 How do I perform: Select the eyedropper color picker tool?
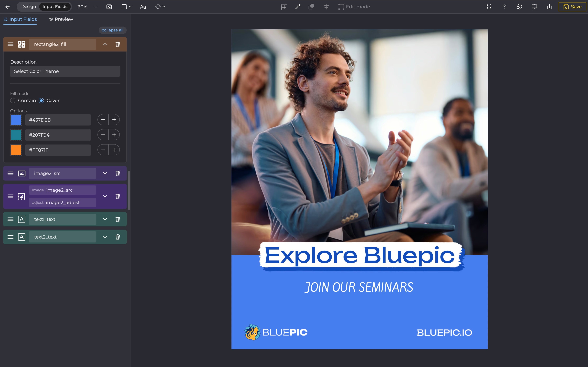(x=297, y=7)
